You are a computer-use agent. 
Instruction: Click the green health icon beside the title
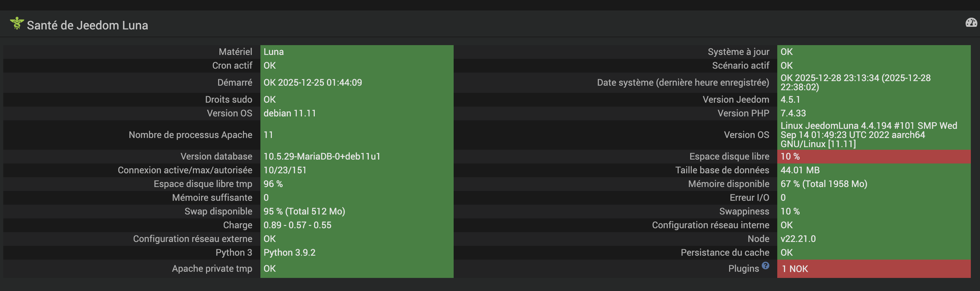[x=17, y=23]
